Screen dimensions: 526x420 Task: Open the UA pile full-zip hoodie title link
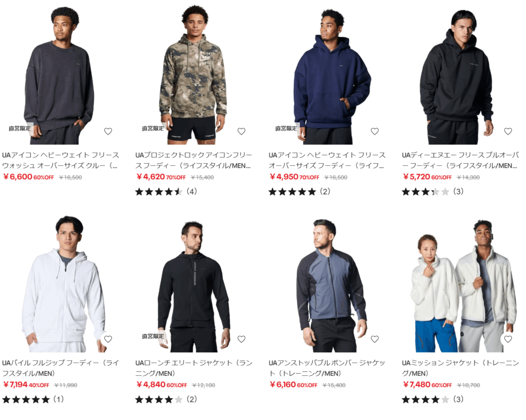tap(61, 368)
